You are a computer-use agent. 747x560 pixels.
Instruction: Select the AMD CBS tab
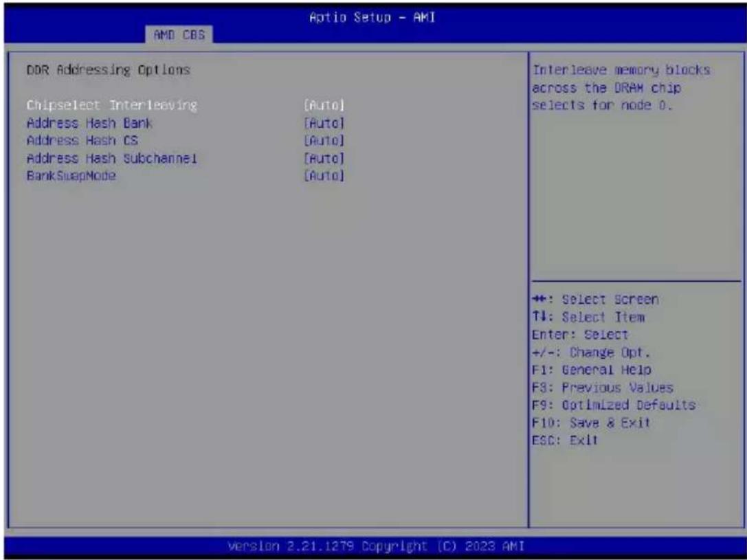pyautogui.click(x=179, y=35)
